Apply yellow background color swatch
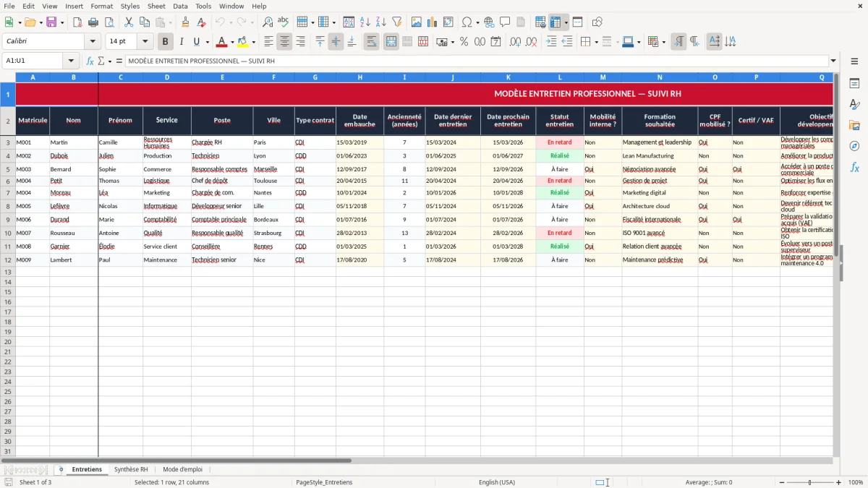The image size is (868, 488). coord(242,42)
